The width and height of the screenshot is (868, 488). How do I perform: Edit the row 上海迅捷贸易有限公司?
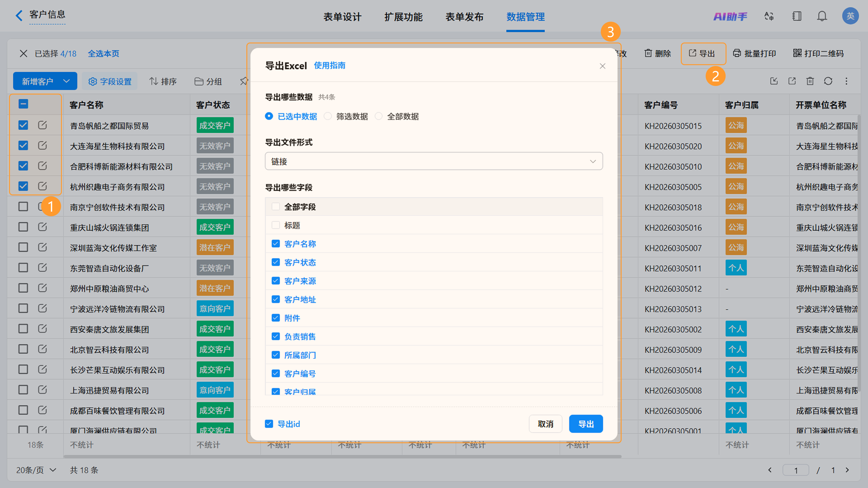pos(42,390)
